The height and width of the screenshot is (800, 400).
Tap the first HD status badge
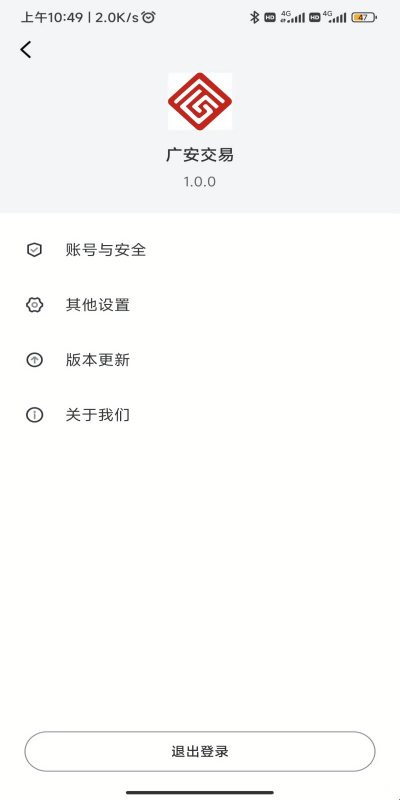click(x=270, y=17)
